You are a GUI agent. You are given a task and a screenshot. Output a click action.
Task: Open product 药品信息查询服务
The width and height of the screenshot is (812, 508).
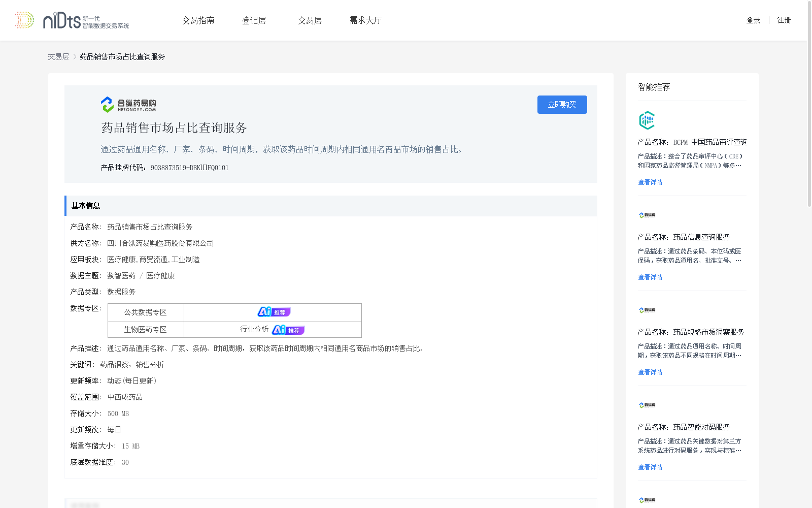point(684,237)
